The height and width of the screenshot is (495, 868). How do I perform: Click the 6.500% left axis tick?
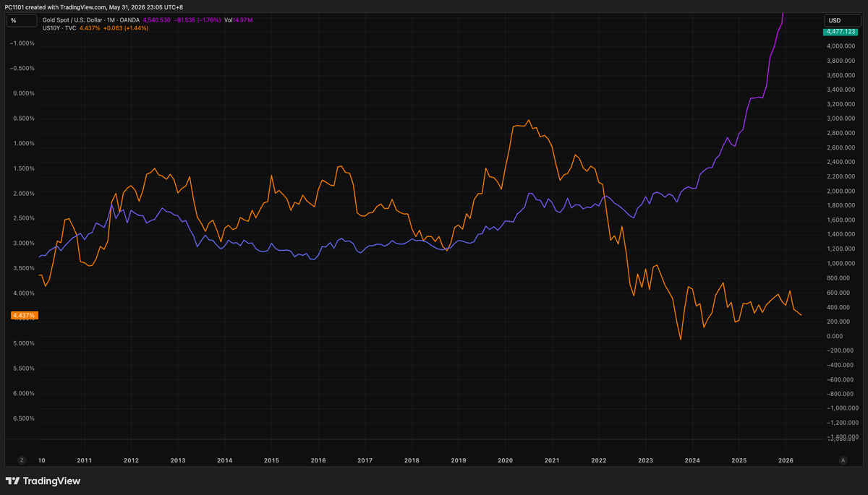[24, 418]
